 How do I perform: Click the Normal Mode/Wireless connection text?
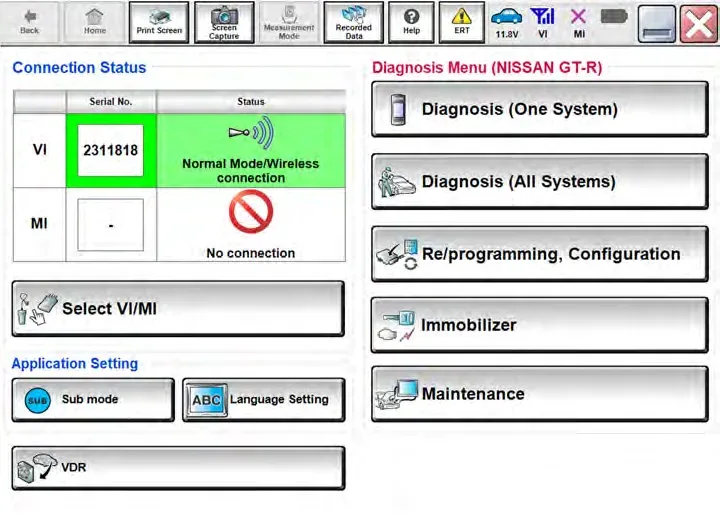251,171
